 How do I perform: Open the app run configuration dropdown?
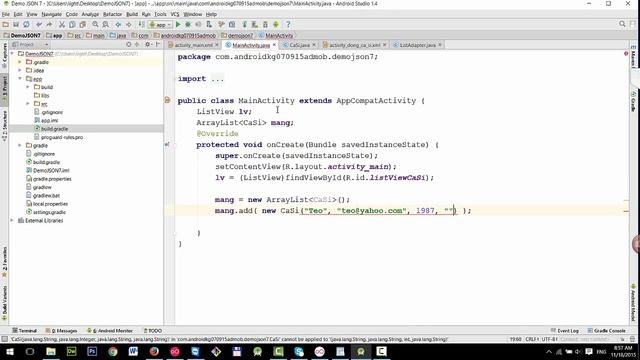[x=160, y=24]
